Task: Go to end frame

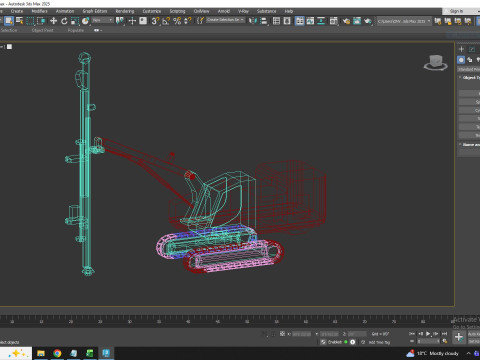Action: click(444, 334)
